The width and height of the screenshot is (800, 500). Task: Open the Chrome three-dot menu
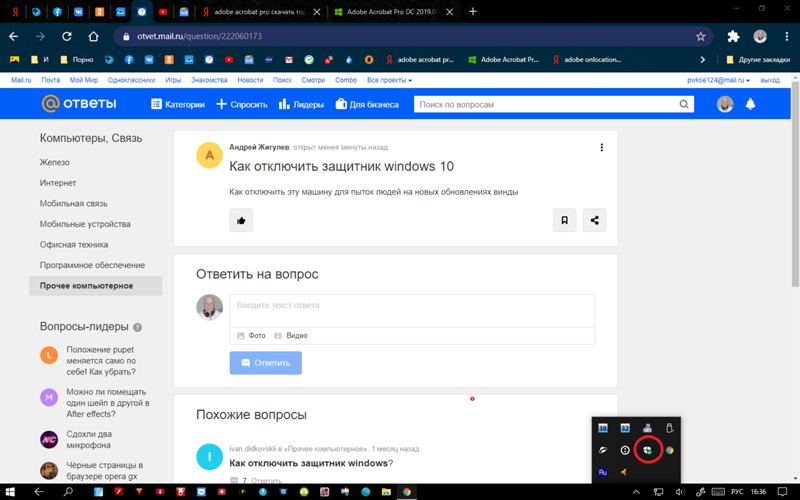(786, 36)
